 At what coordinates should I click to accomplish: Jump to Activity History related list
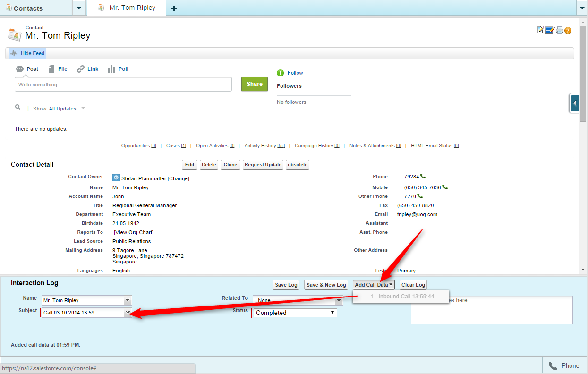point(265,146)
